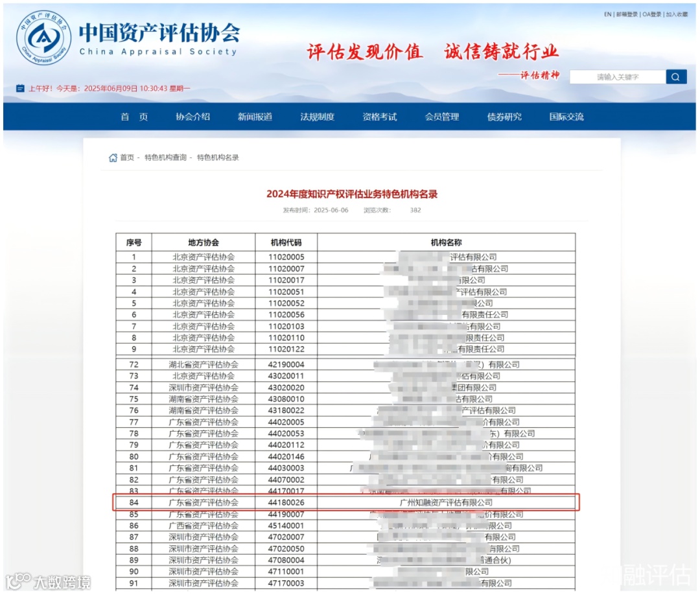Select the code cell 11020005
This screenshot has height=595, width=700.
coord(286,257)
